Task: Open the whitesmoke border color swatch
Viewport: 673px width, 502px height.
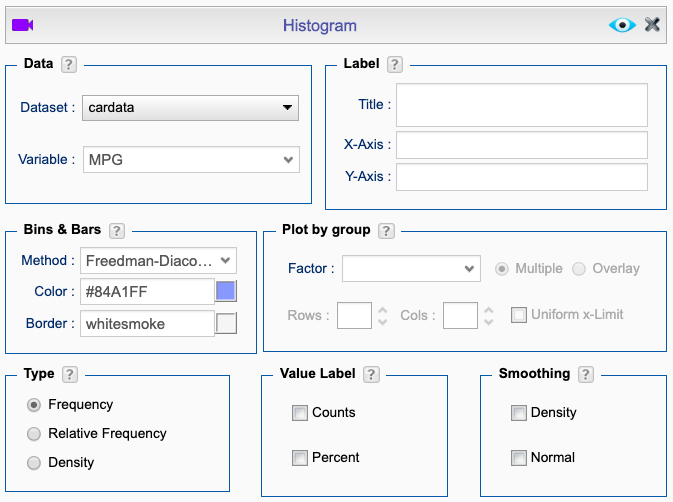Action: pos(226,323)
